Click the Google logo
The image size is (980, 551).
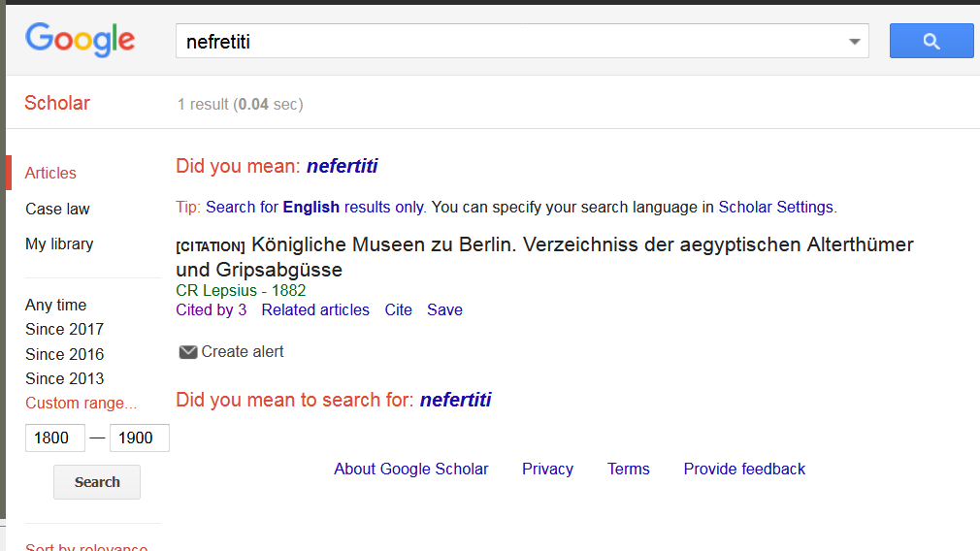pos(81,40)
